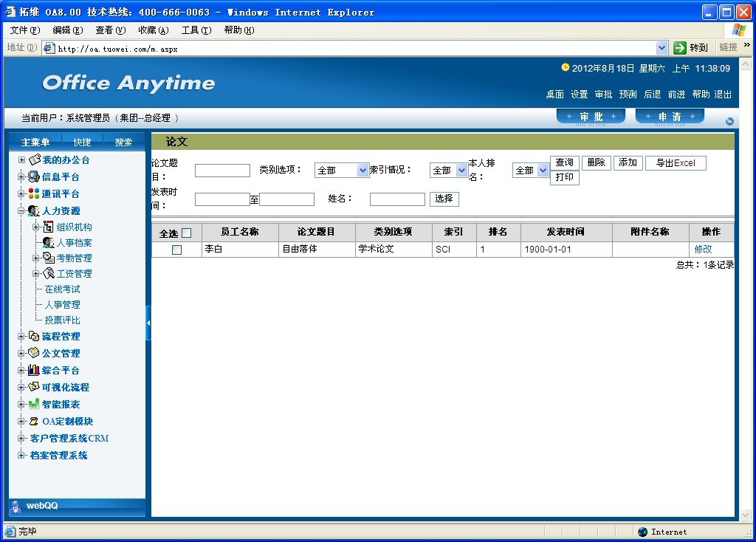The height and width of the screenshot is (542, 756).
Task: Click the 智能报表 icon
Action: (34, 404)
